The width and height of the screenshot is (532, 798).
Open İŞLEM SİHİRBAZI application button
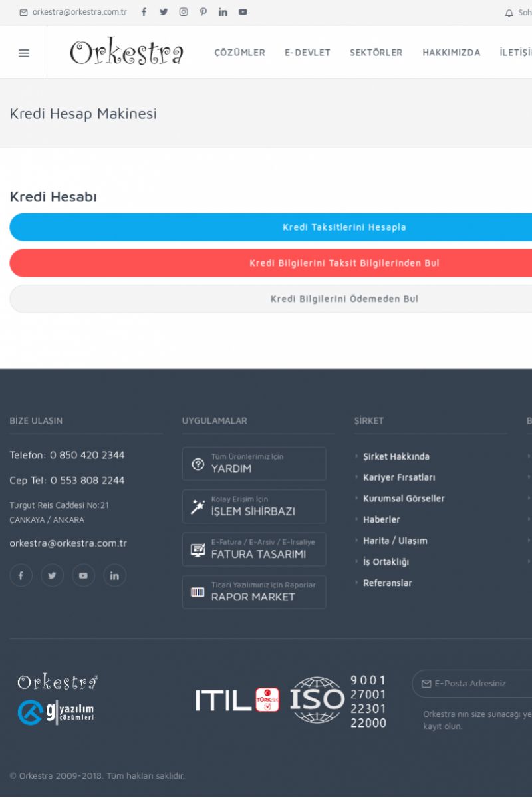coord(254,507)
